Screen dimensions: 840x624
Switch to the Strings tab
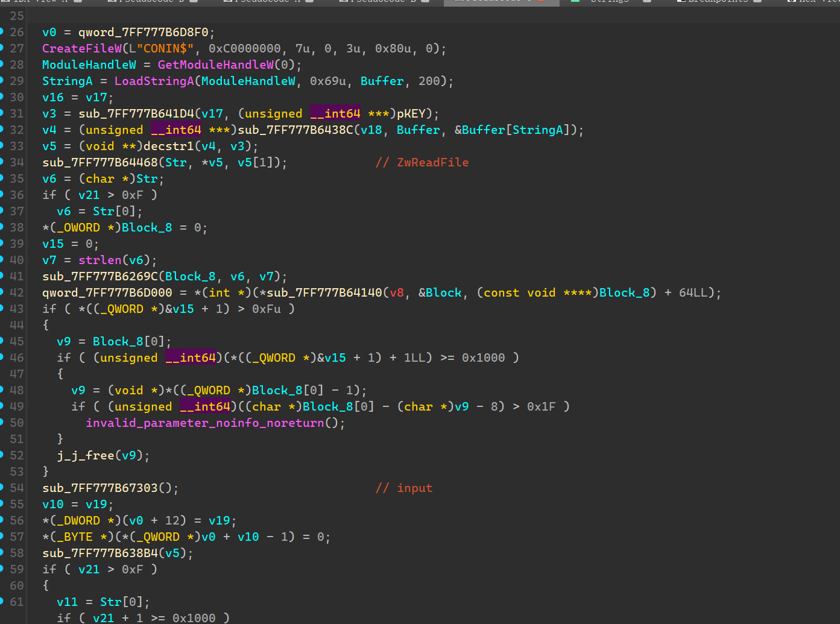(609, 2)
